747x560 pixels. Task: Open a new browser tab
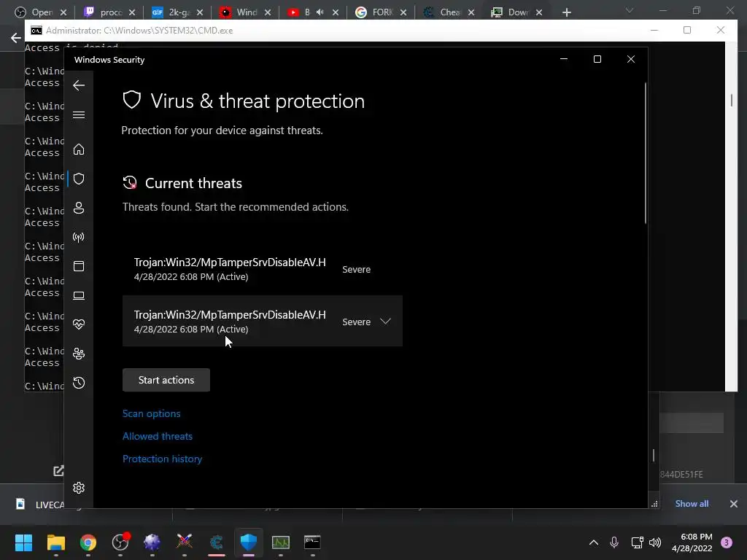click(x=566, y=12)
